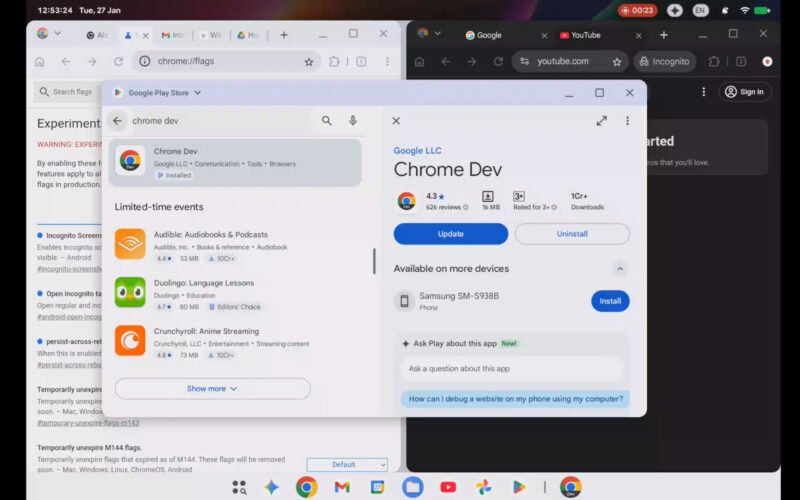The width and height of the screenshot is (800, 500).
Task: Click the Uninstall button
Action: (572, 234)
